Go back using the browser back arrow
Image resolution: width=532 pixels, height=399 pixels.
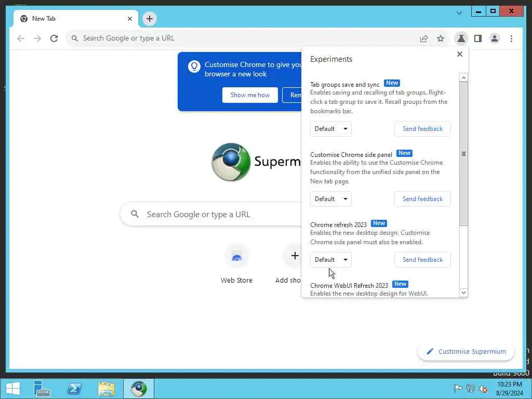pyautogui.click(x=21, y=38)
